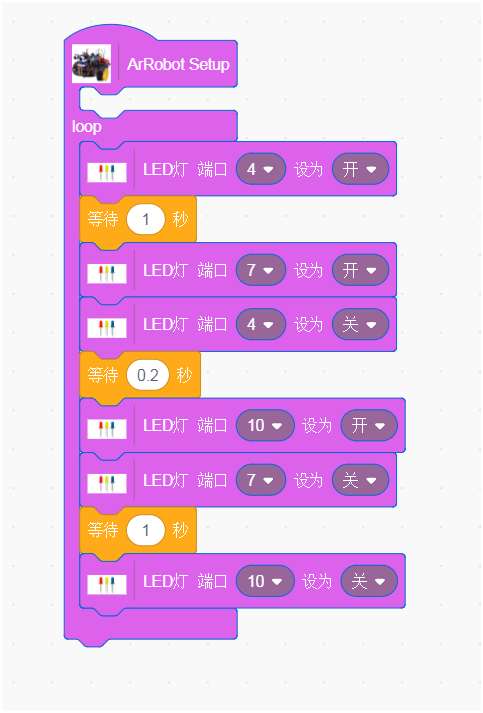Image resolution: width=483 pixels, height=713 pixels.
Task: Open port 10 dropdown in the LED on block
Action: pos(265,426)
